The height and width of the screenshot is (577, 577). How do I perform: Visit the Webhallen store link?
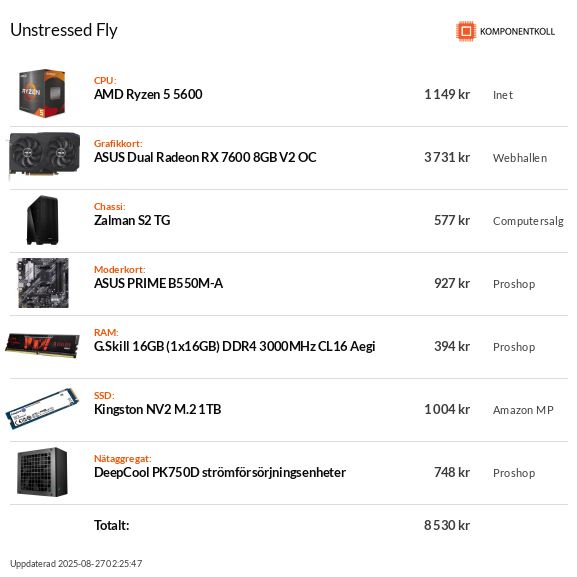520,158
